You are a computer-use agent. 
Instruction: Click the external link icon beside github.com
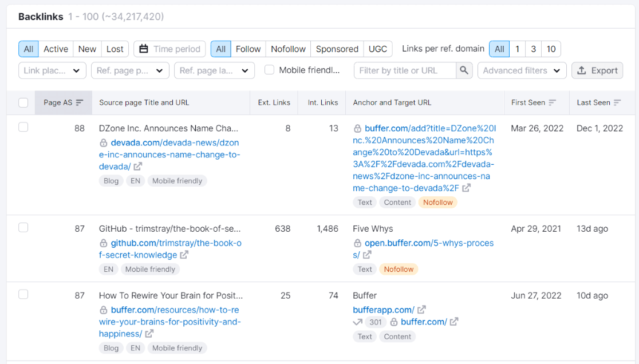(x=183, y=255)
